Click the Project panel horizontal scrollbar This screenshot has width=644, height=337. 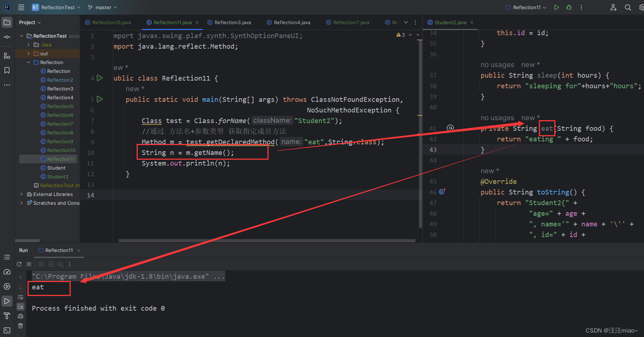pos(27,241)
